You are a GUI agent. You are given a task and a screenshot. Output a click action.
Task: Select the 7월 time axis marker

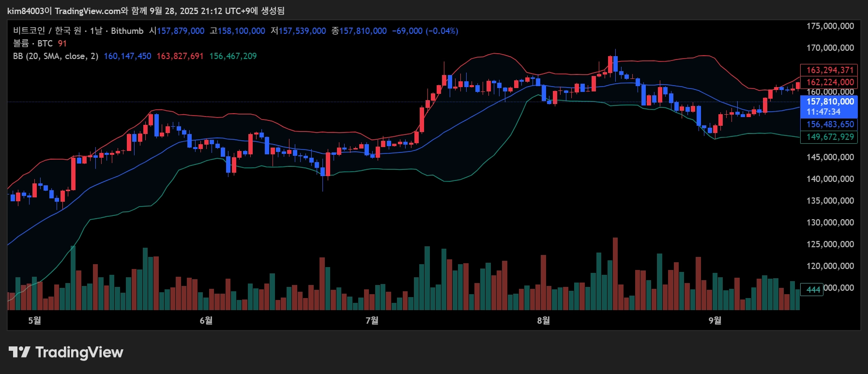[x=372, y=320]
